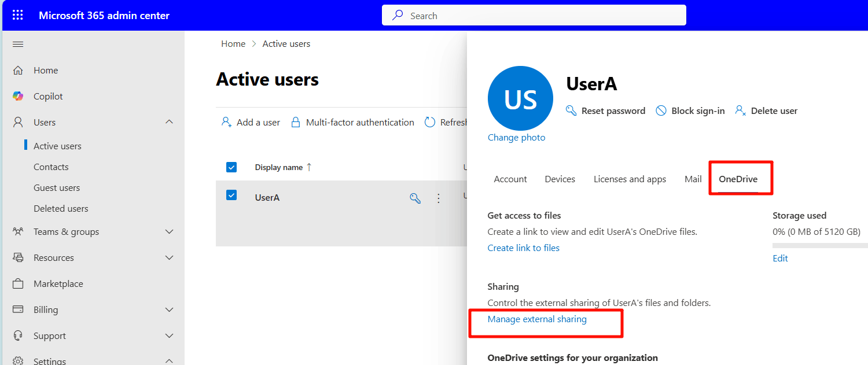868x365 pixels.
Task: Click the Active users breadcrumb
Action: pos(286,44)
